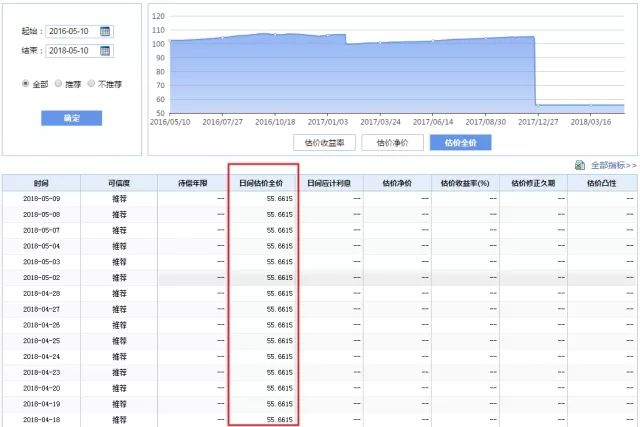Select the 不推荐 radio button
Screen dimensions: 640x427
91,83
